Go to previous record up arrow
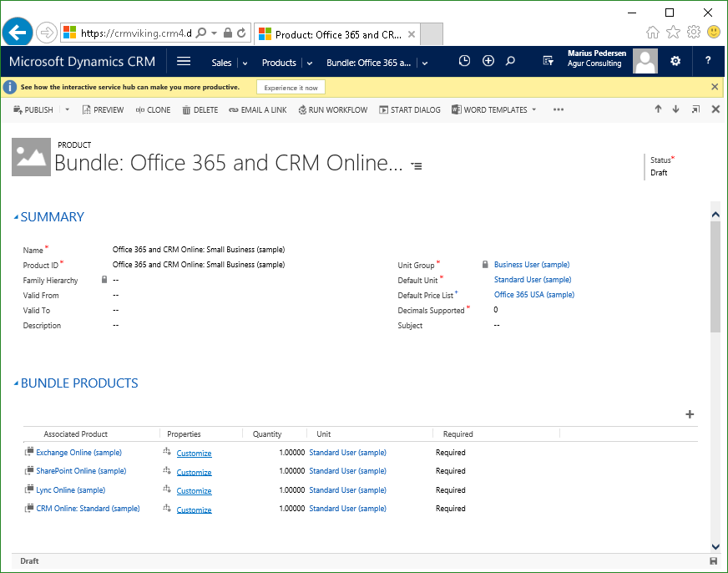Screen dimensions: 728x573 [x=658, y=109]
